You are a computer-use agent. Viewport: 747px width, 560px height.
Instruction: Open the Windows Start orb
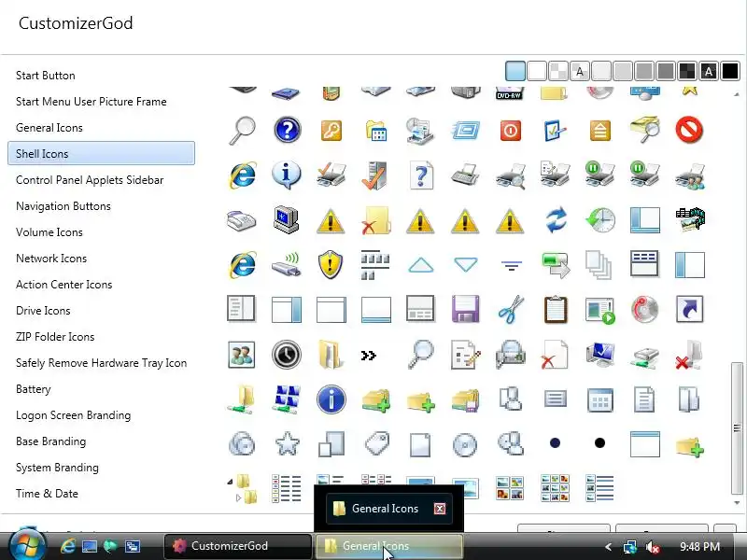click(x=28, y=544)
